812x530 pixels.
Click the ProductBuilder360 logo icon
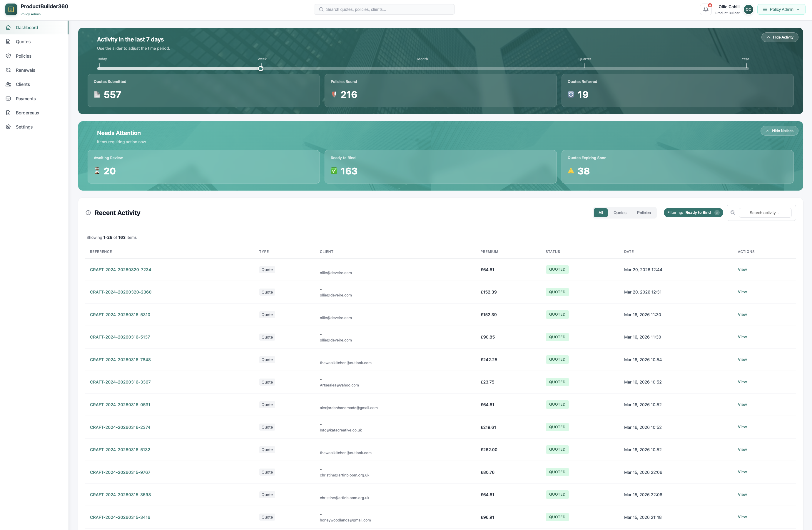click(11, 9)
